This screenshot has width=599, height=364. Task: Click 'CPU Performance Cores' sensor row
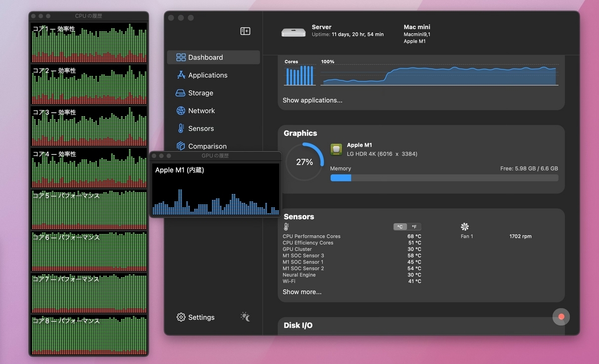click(x=352, y=236)
